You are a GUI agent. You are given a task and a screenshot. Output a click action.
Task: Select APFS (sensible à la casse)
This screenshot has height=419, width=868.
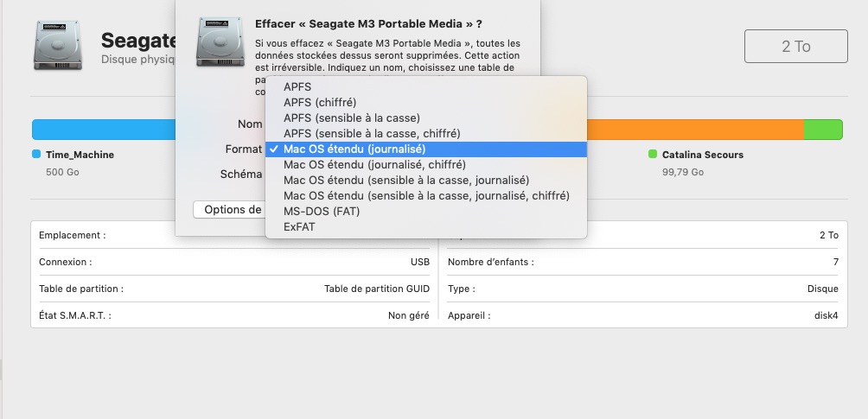[352, 118]
